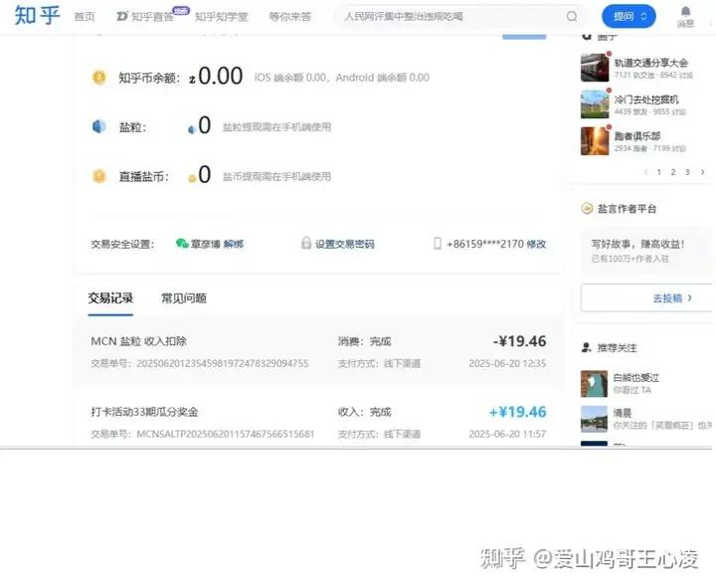Open 设置交易密码 link
Viewport: 716px width, 588px height.
point(345,244)
